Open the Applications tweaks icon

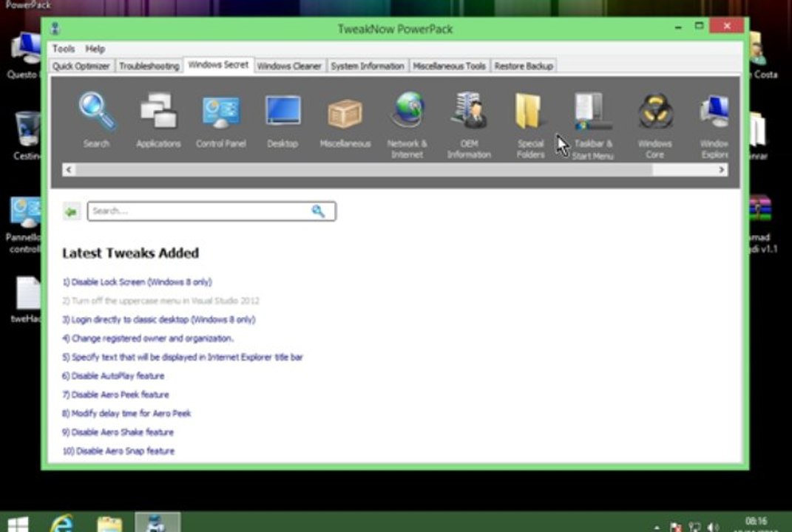(158, 120)
